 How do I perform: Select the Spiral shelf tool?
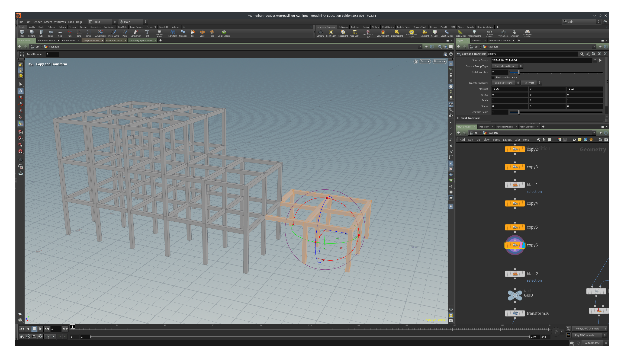(x=202, y=33)
